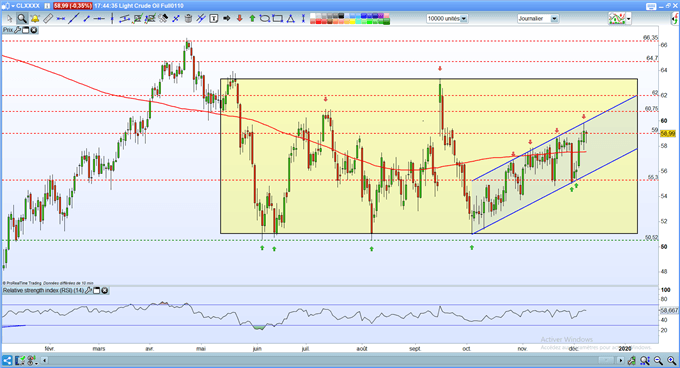Open the bottom tools dropdown icon
This screenshot has width=680, height=368.
click(32, 360)
